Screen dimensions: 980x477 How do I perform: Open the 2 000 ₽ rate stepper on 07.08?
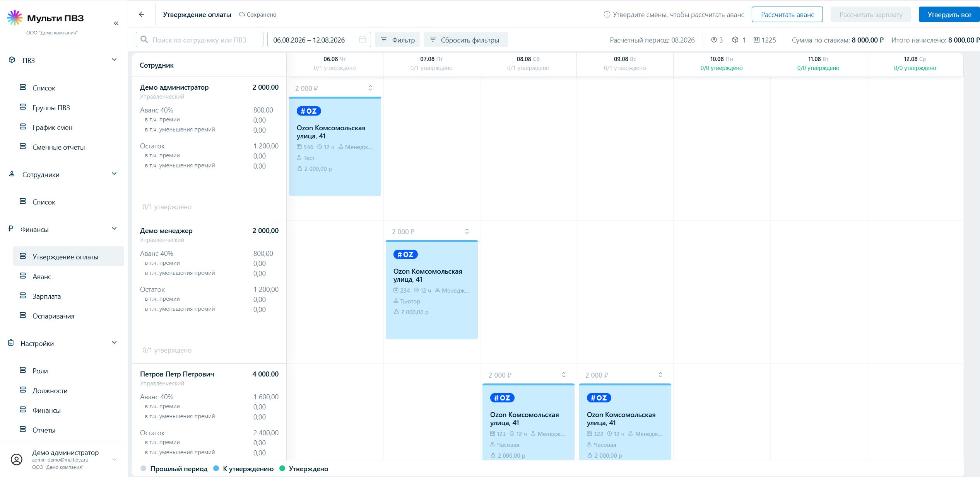467,232
